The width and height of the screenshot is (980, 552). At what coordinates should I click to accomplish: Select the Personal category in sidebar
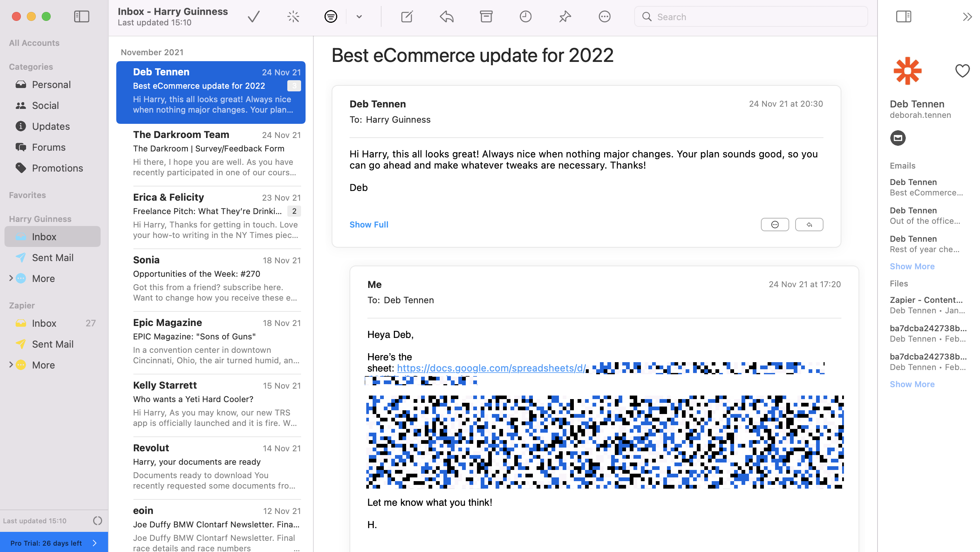coord(51,84)
